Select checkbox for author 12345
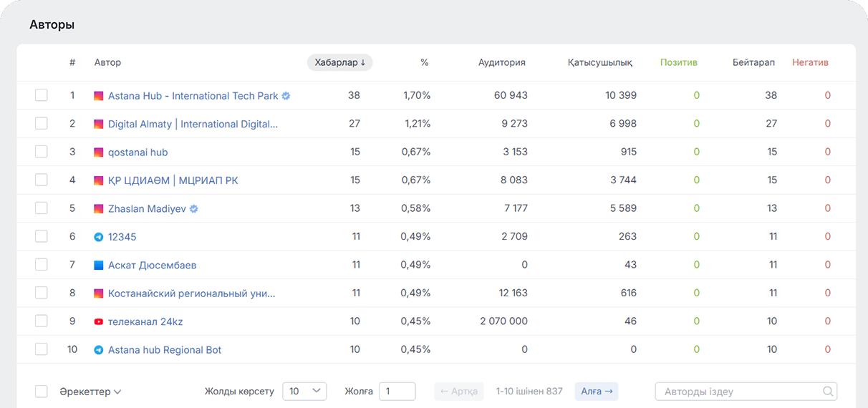The width and height of the screenshot is (868, 408). tap(42, 236)
